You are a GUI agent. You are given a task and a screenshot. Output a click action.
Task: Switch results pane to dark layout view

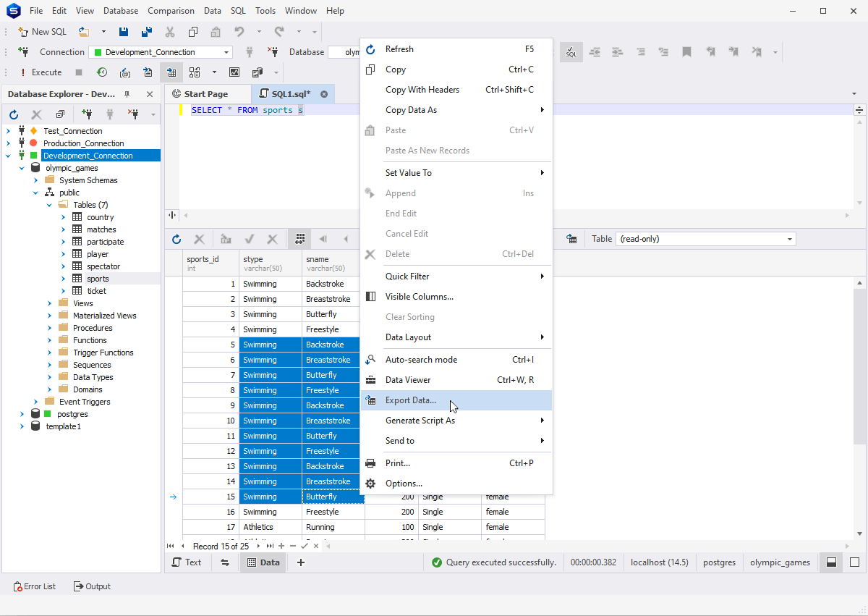point(830,562)
